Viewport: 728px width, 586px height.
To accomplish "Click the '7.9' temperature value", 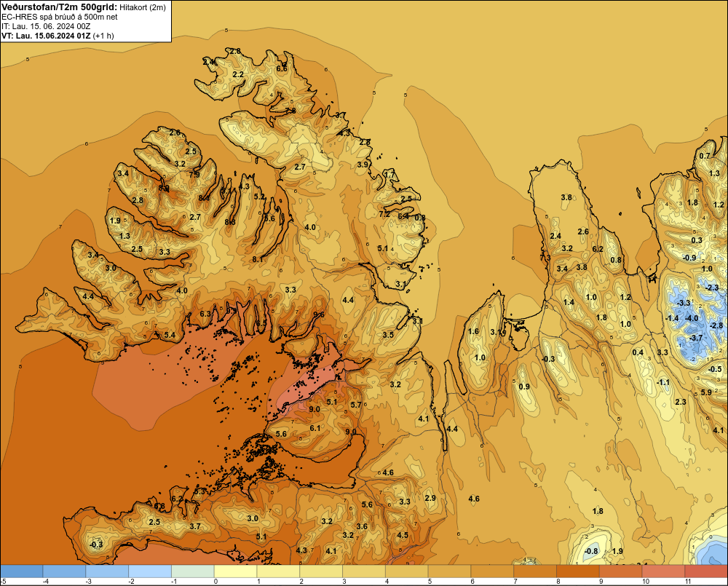I will (194, 175).
